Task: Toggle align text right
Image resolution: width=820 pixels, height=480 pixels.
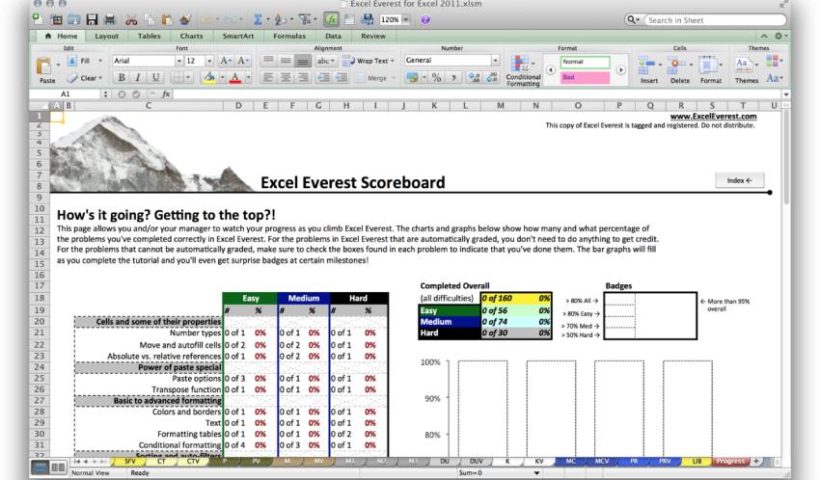Action: click(303, 77)
